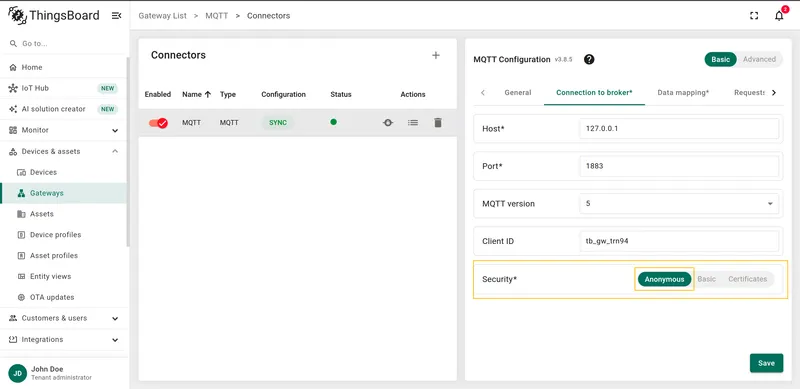Open OTA updates menu item
Viewport: 800px width, 389px height.
coord(63,298)
